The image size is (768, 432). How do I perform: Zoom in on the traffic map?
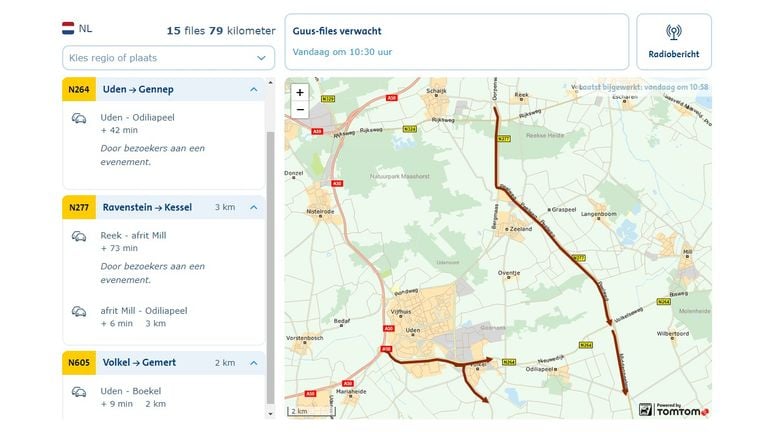point(300,92)
